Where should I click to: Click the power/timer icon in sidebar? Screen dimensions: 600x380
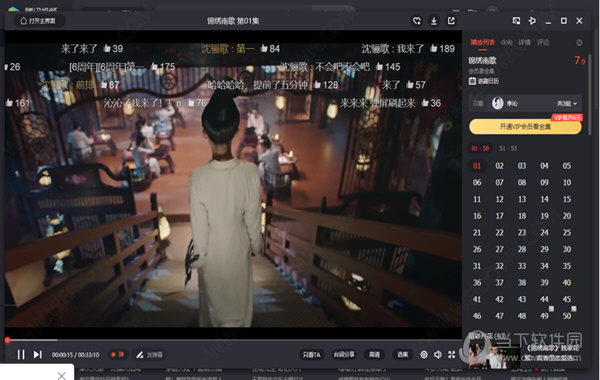coord(579,42)
